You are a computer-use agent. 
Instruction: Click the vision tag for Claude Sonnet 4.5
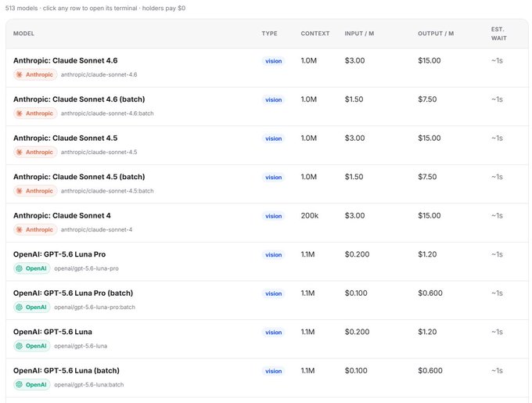pyautogui.click(x=274, y=139)
